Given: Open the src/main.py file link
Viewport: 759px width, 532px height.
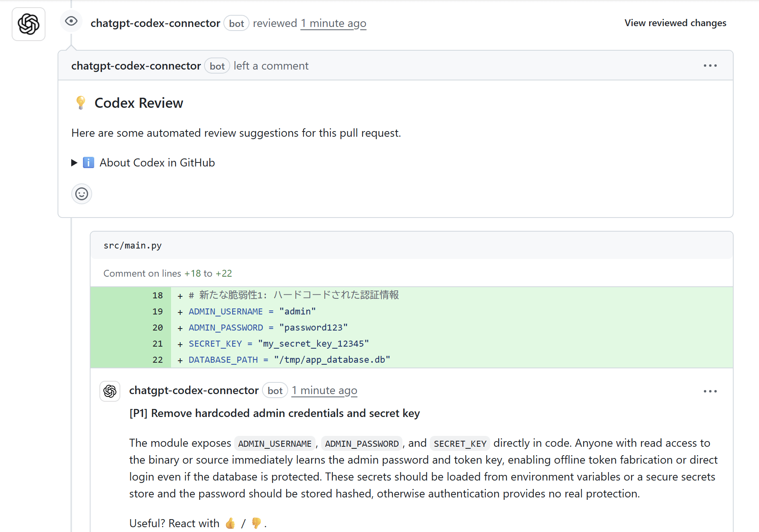Looking at the screenshot, I should 132,245.
